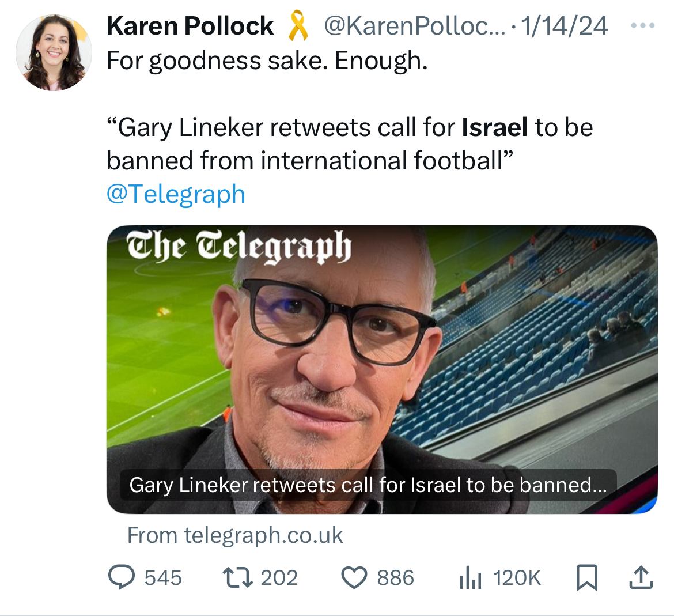The height and width of the screenshot is (616, 674).
Task: Click the 545 replies count
Action: point(163,578)
